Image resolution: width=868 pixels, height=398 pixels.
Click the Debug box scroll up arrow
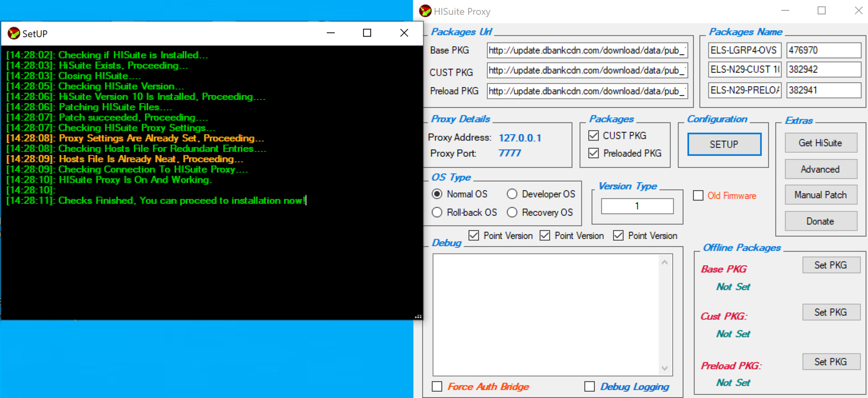(665, 262)
